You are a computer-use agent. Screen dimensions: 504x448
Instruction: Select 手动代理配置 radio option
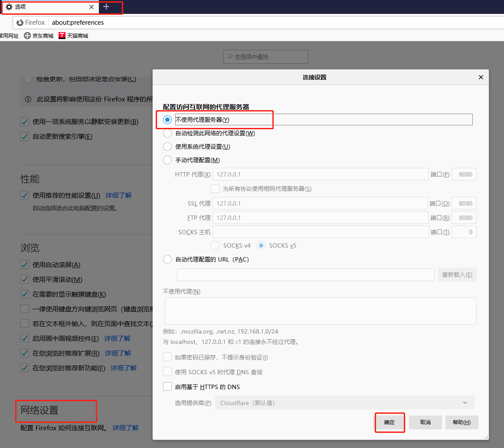[167, 160]
